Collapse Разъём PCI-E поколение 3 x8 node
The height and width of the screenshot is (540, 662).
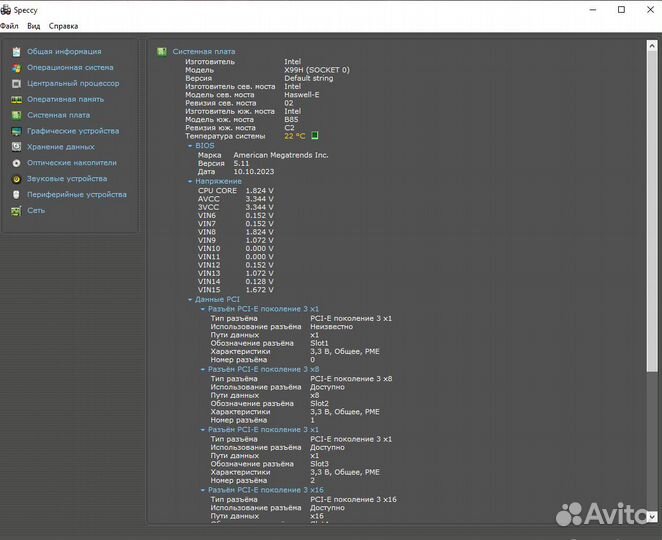(x=203, y=369)
